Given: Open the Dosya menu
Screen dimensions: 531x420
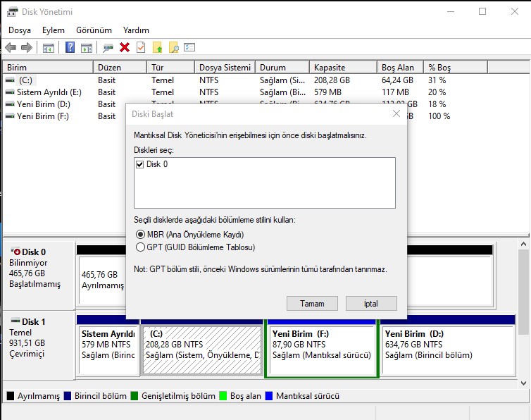Looking at the screenshot, I should coord(20,30).
